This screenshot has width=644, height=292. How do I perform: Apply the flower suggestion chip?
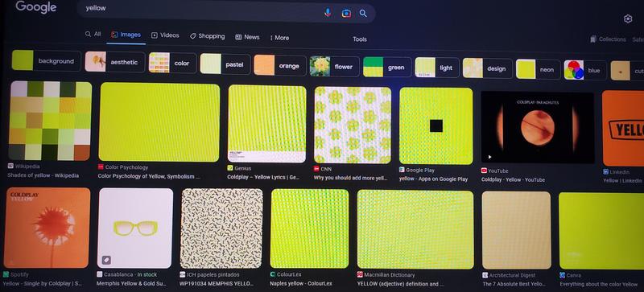[334, 67]
